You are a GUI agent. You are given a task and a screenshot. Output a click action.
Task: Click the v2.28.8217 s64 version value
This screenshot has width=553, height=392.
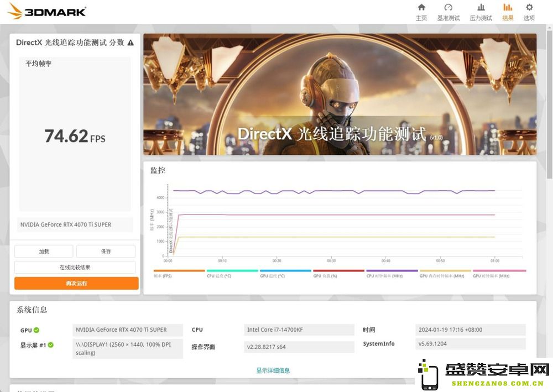click(299, 347)
